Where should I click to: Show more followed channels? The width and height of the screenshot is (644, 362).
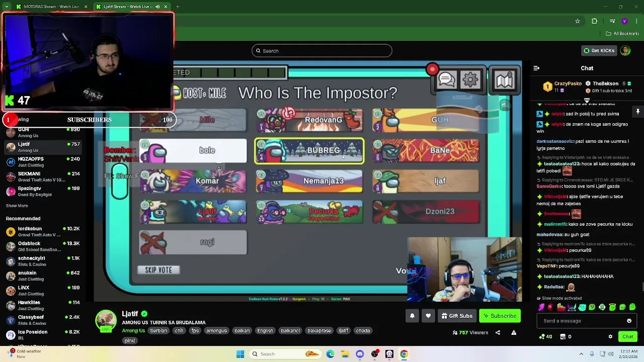[x=17, y=206]
